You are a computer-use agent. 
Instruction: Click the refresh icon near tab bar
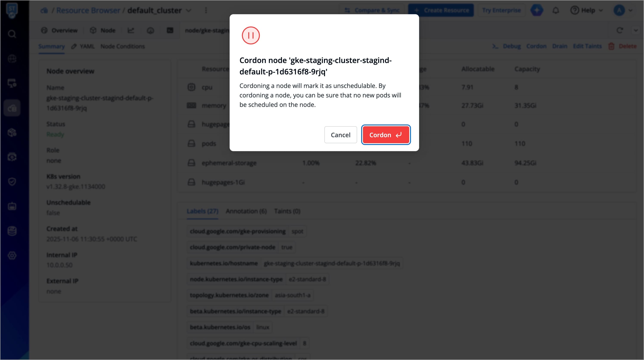click(x=619, y=31)
